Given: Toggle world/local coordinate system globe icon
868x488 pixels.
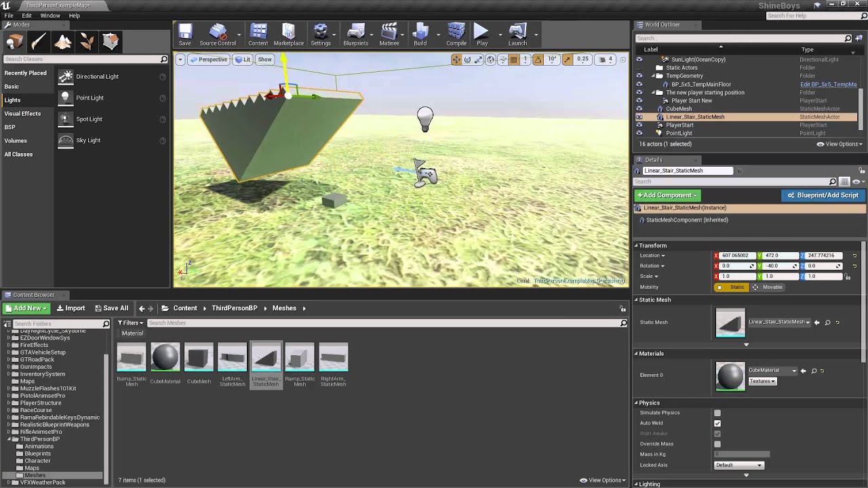Looking at the screenshot, I should [x=491, y=60].
